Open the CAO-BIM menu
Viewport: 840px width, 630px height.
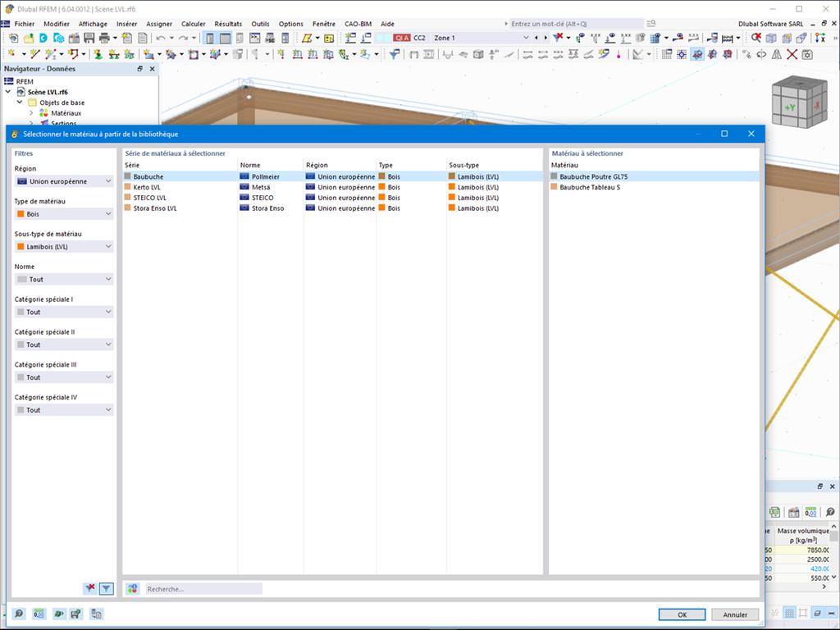(358, 24)
